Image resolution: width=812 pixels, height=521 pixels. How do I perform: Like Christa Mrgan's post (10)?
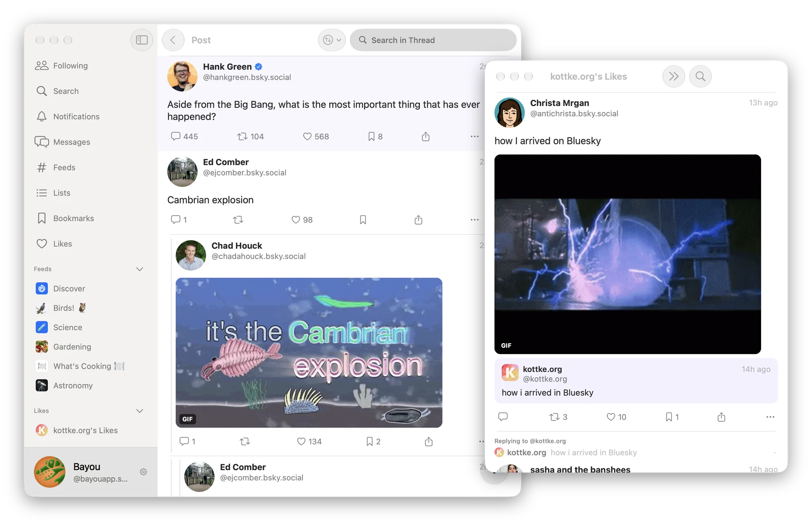(616, 417)
